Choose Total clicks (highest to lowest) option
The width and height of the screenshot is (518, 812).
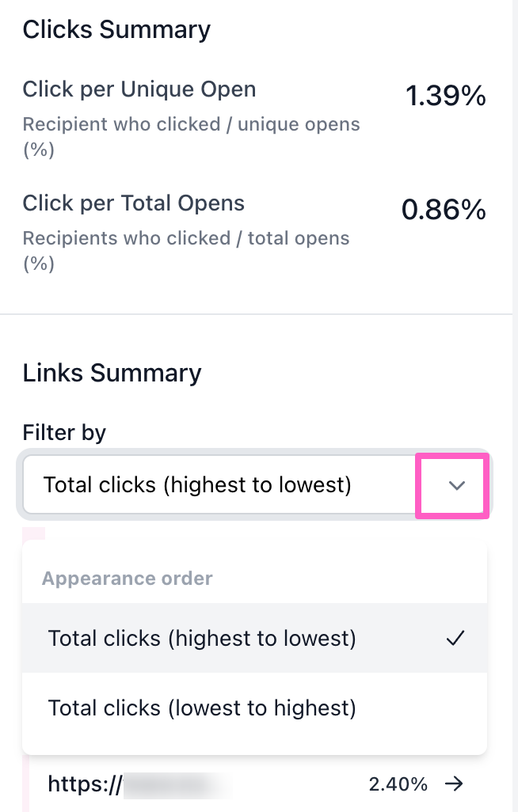[x=202, y=638]
